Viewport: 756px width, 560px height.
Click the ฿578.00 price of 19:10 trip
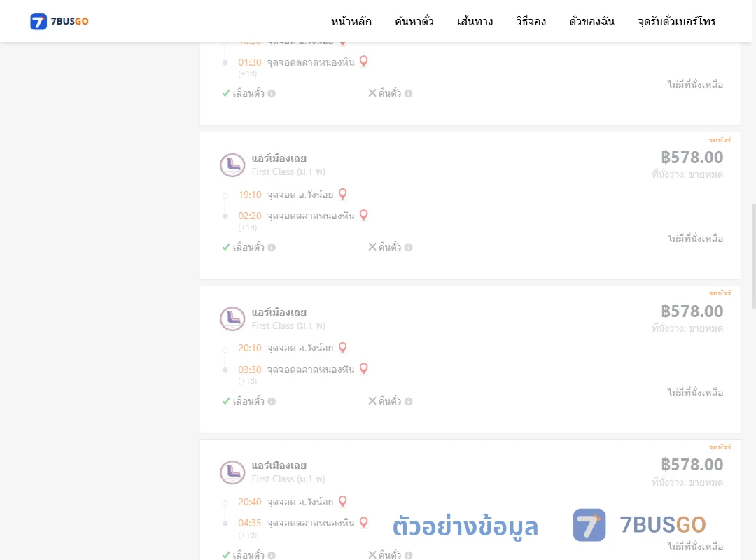click(692, 157)
